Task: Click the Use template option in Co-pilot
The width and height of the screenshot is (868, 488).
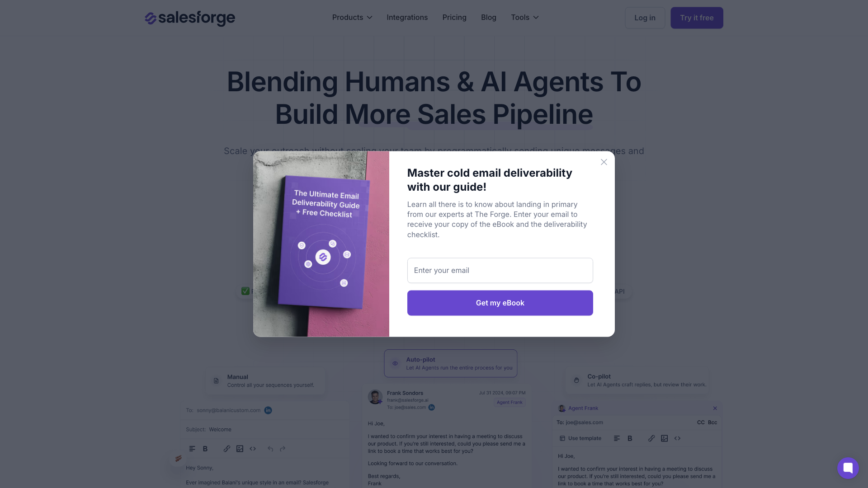Action: point(580,438)
